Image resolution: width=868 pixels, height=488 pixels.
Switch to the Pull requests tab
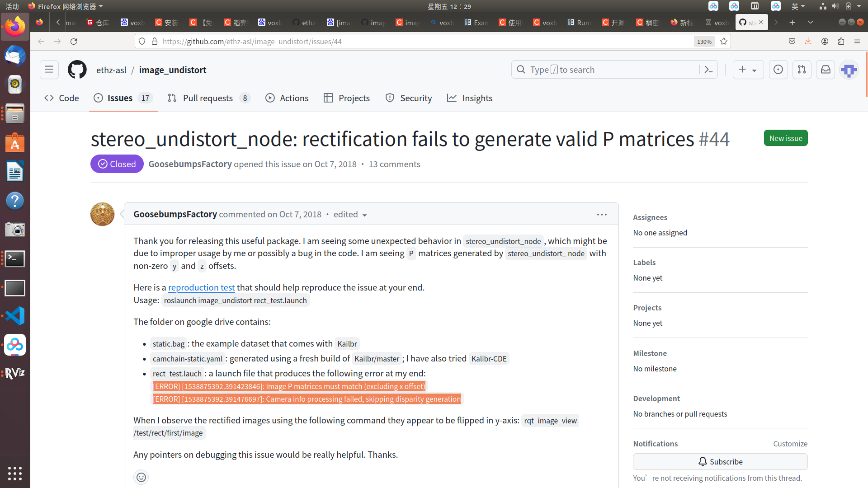point(208,98)
